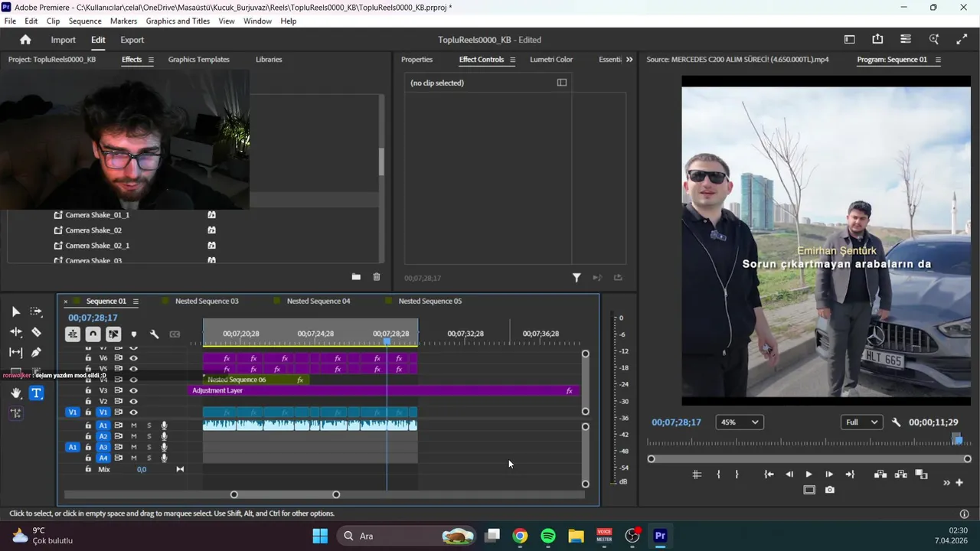Screen dimensions: 980x551
Task: Click the full screen video icon
Action: coord(962,40)
